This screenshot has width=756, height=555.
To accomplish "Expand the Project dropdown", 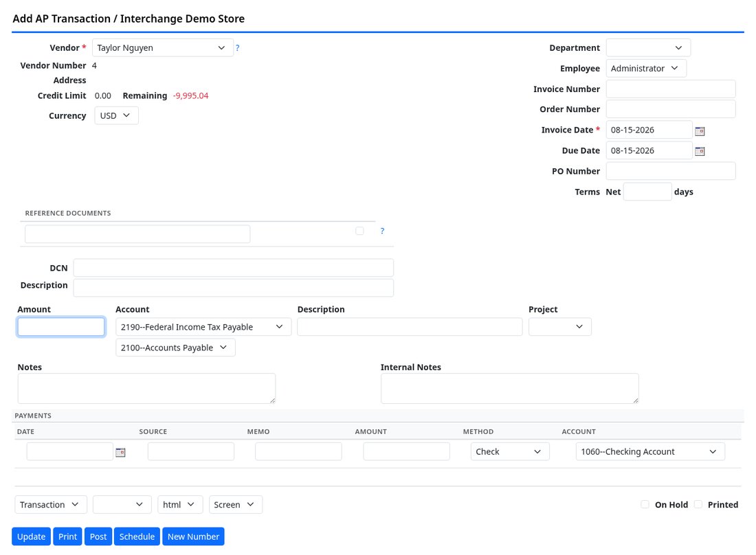I will pos(559,327).
